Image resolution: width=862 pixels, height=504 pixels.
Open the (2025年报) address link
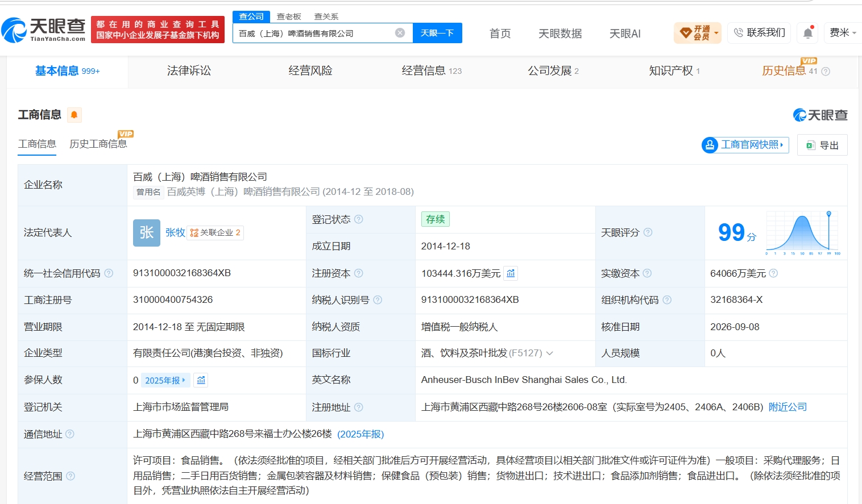pos(360,434)
